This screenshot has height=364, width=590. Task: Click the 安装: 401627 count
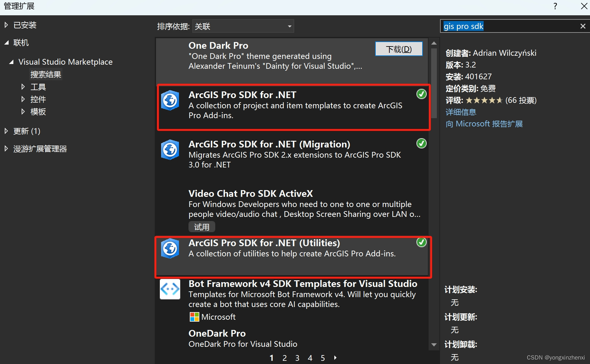point(469,76)
